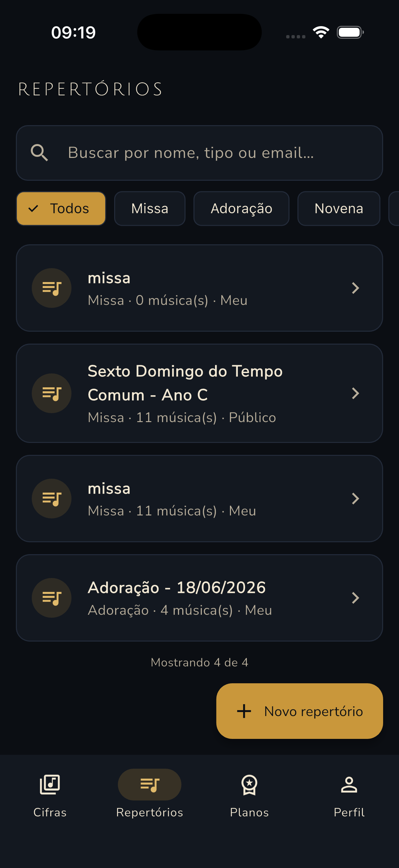
Task: Expand the first missa repertório chevron
Action: 356,288
